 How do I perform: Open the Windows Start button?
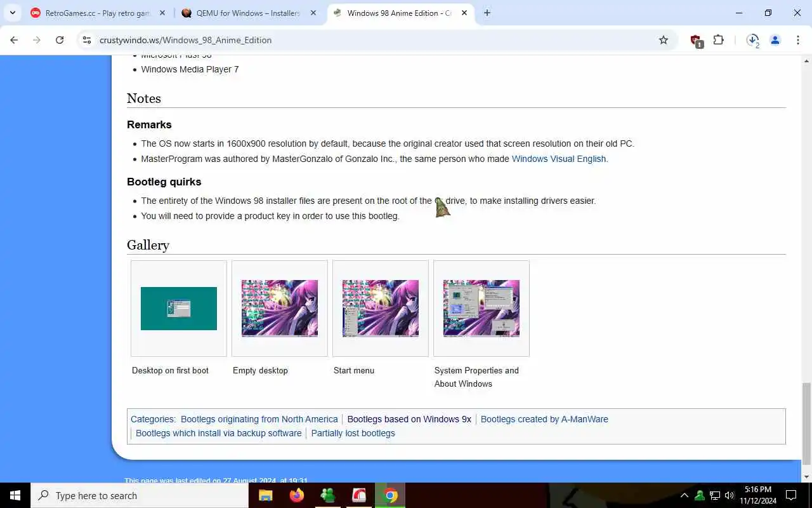click(15, 495)
